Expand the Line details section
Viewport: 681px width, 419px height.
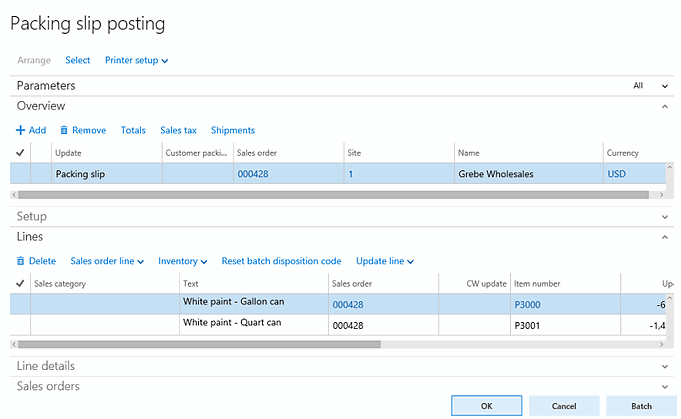click(x=664, y=366)
